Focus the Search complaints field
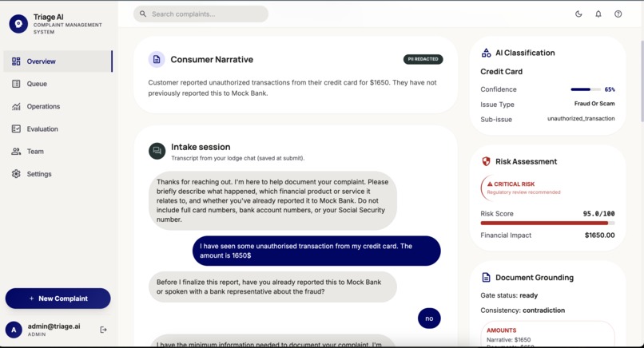Viewport: 644px width, 348px height. pos(201,14)
